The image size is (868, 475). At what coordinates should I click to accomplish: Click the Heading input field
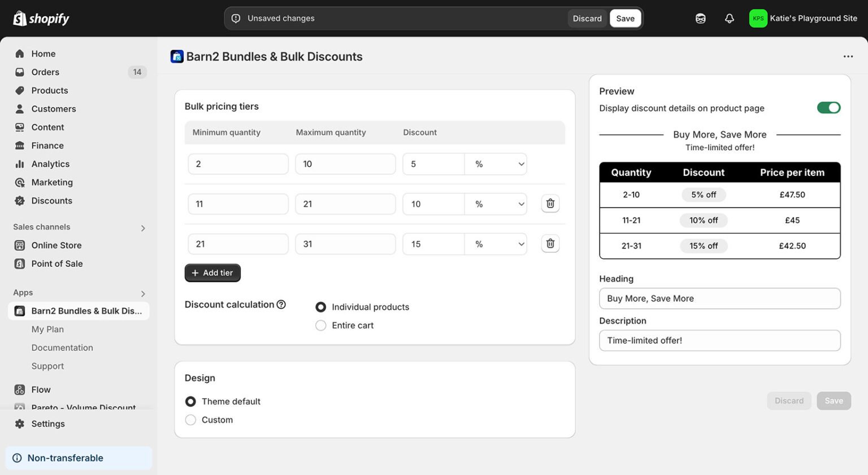coord(719,298)
